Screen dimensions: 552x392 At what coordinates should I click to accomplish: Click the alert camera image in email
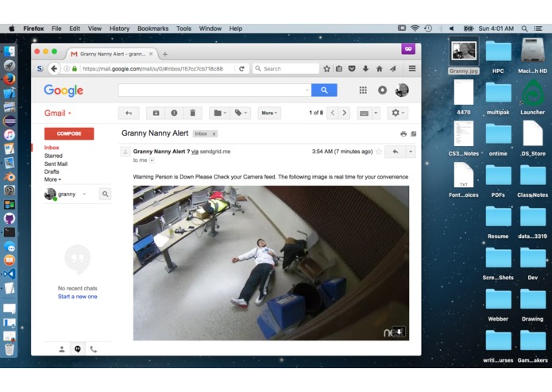(271, 263)
